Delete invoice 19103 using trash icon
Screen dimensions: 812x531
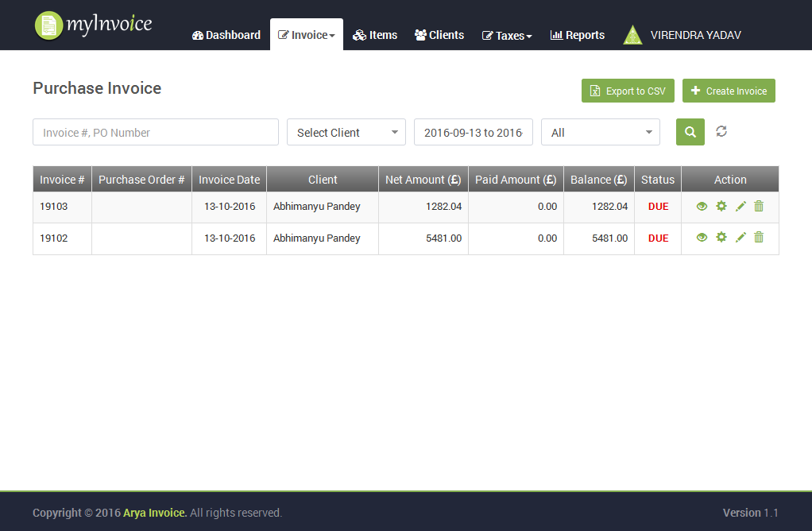759,207
